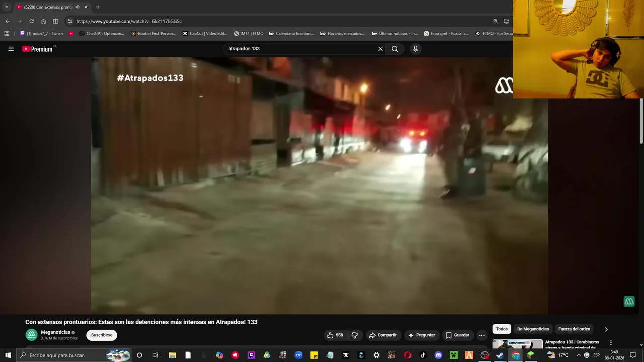Viewport: 644px width, 362px height.
Task: Open the suggested Atrapados 133 thumbnail
Action: point(517,344)
